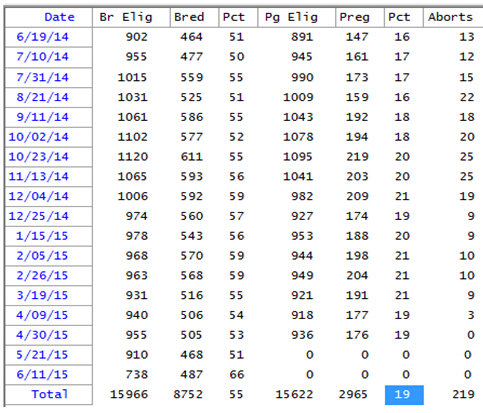This screenshot has width=483, height=413.
Task: Select total Preg value 2965
Action: [x=353, y=395]
